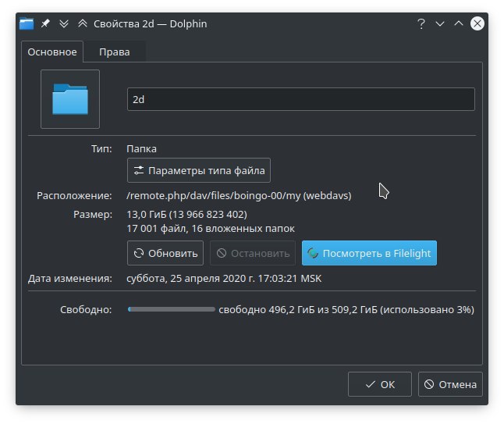Click the свободно 496,2 ГиБ text
Image resolution: width=504 pixels, height=424 pixels.
pos(346,309)
